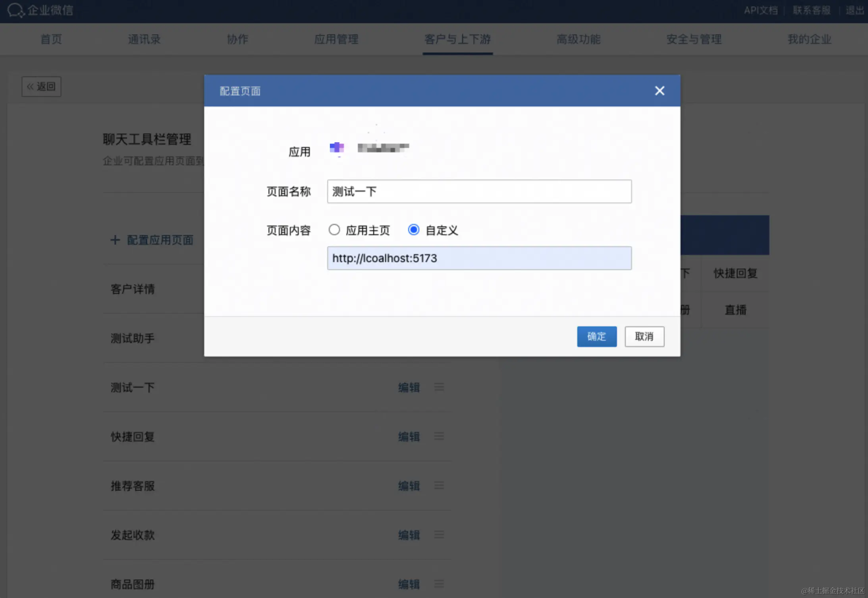Select the 应用主页 radio option
The image size is (868, 598).
click(334, 230)
